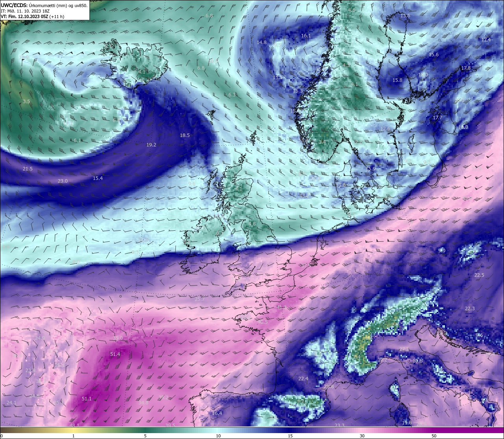The height and width of the screenshot is (439, 504).
Task: Select the 22.4 value over southern France
Action: [x=303, y=379]
